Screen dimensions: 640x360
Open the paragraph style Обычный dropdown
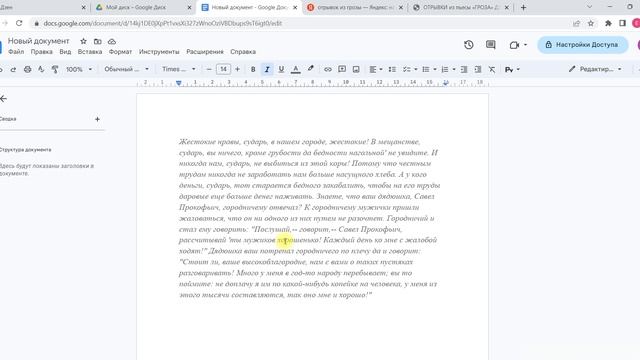click(126, 69)
